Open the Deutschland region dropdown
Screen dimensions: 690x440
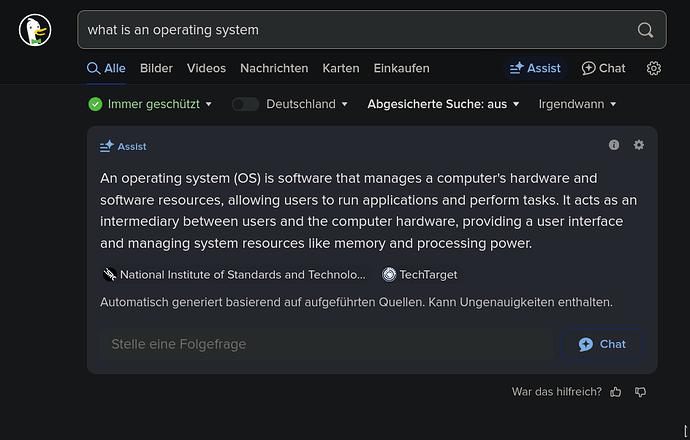coord(307,104)
